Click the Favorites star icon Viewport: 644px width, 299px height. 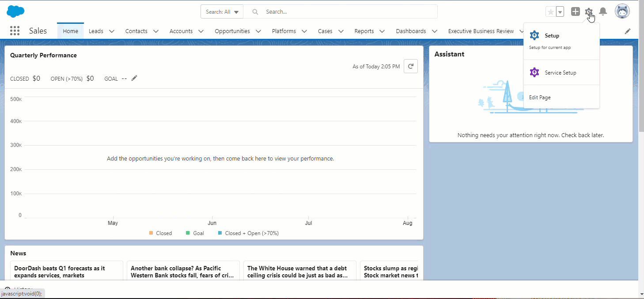(x=550, y=12)
